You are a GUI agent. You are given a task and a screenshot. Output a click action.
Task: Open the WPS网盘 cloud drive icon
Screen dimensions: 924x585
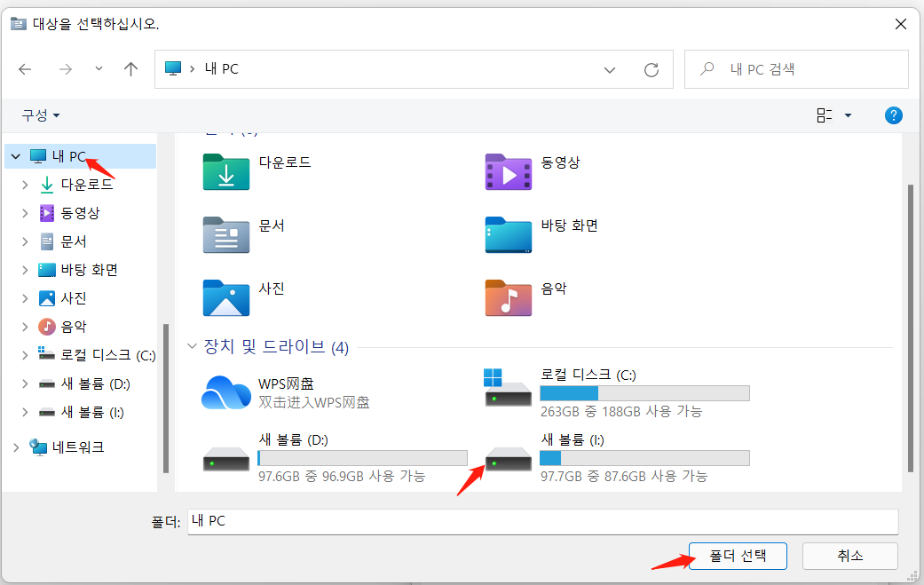[x=225, y=392]
